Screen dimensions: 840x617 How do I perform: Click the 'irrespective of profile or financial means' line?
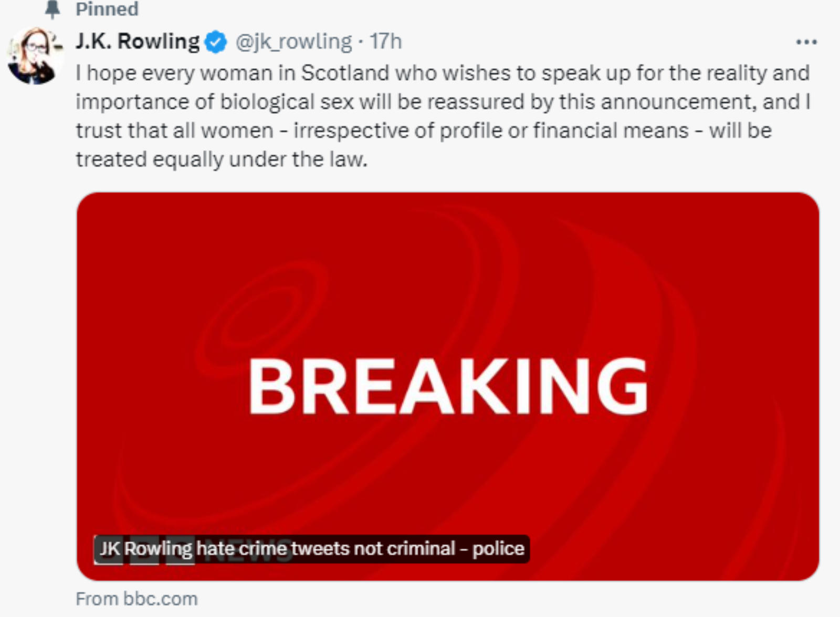[x=424, y=131]
